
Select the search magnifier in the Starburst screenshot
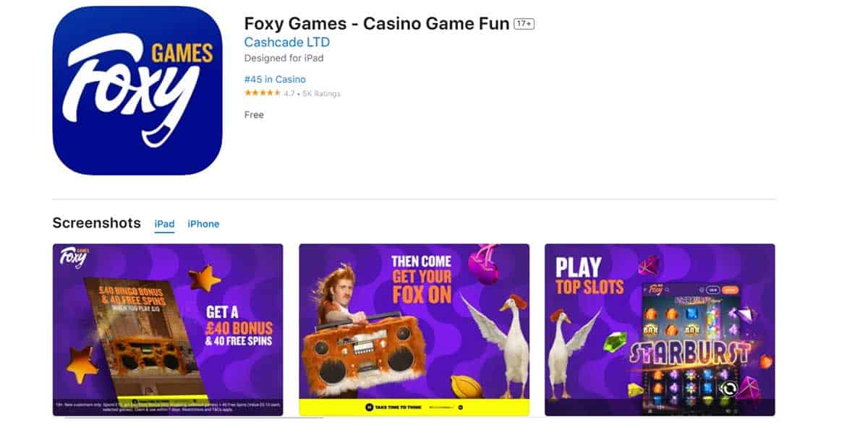click(668, 291)
